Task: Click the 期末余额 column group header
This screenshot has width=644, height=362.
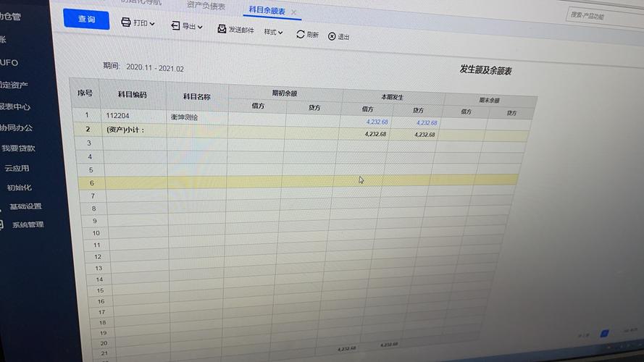Action: point(489,100)
